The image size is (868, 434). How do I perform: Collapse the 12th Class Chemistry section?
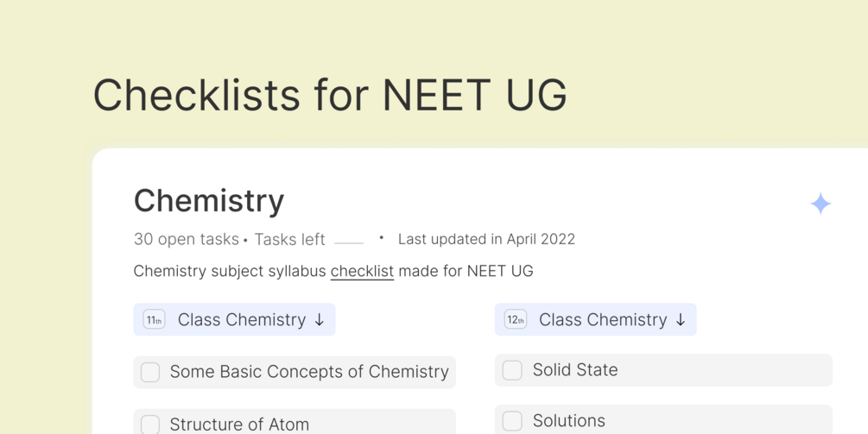click(x=603, y=320)
